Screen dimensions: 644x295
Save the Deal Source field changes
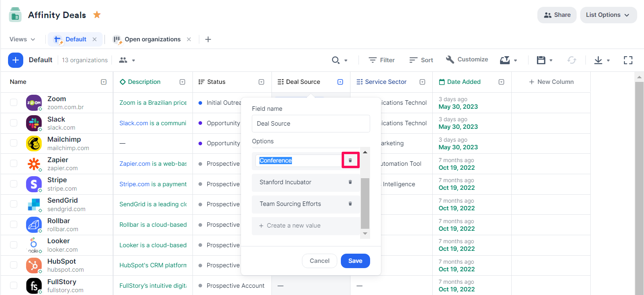(x=355, y=261)
